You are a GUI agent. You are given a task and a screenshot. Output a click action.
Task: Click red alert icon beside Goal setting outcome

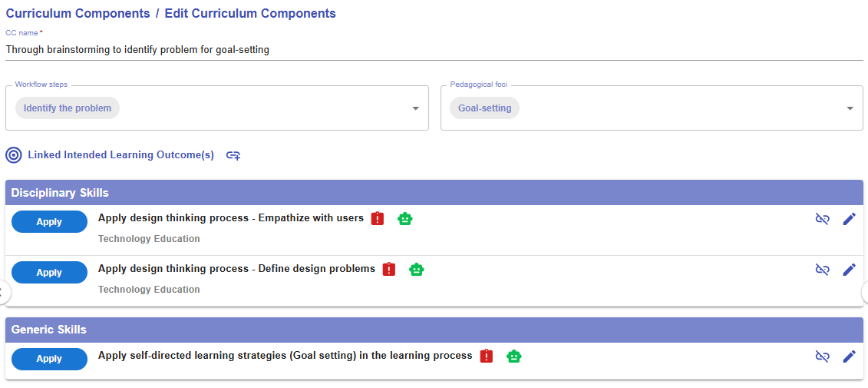click(487, 356)
